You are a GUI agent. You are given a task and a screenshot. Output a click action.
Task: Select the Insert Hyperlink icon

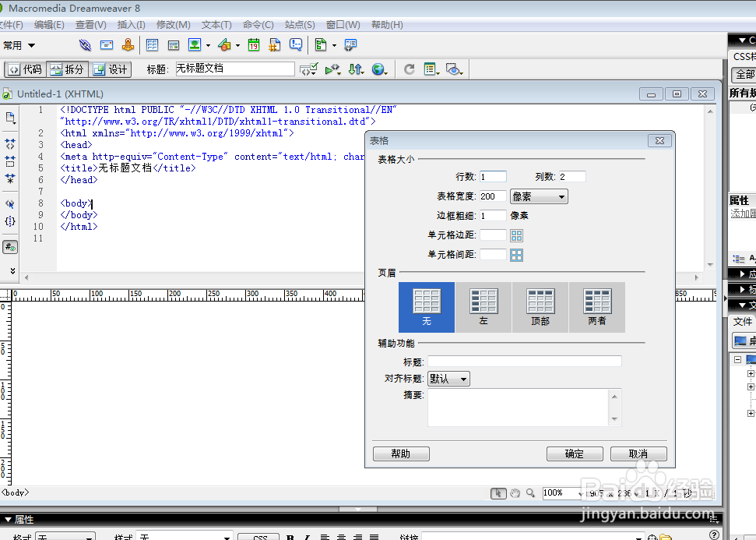(x=85, y=44)
